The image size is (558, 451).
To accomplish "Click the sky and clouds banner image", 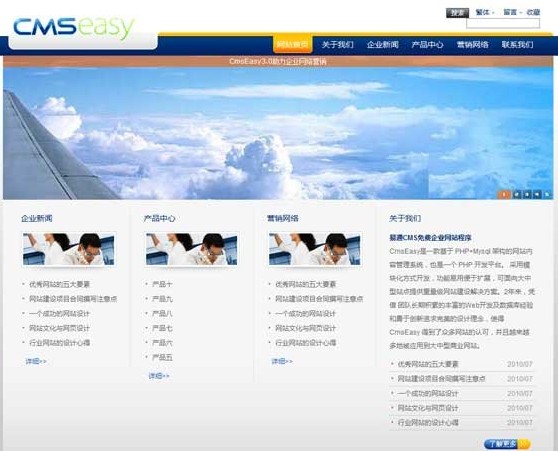I will click(278, 133).
